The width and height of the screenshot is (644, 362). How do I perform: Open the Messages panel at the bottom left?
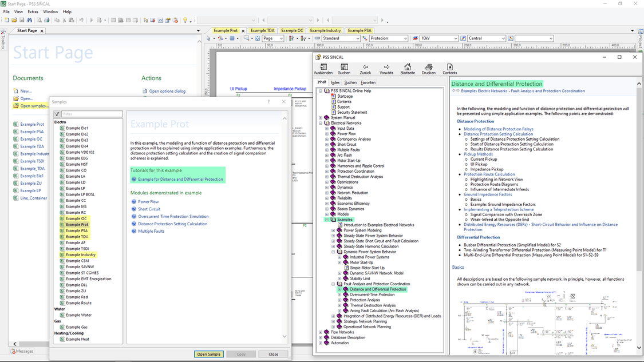22,351
